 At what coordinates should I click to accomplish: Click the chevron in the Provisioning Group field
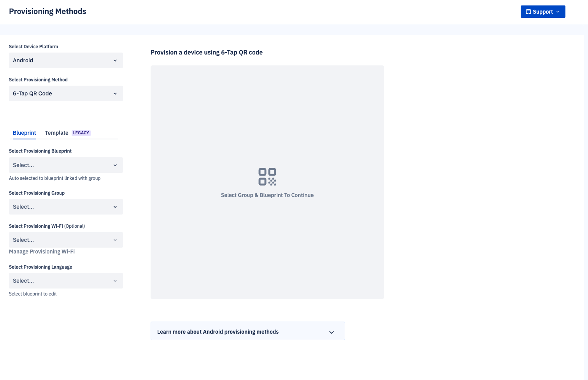[115, 207]
